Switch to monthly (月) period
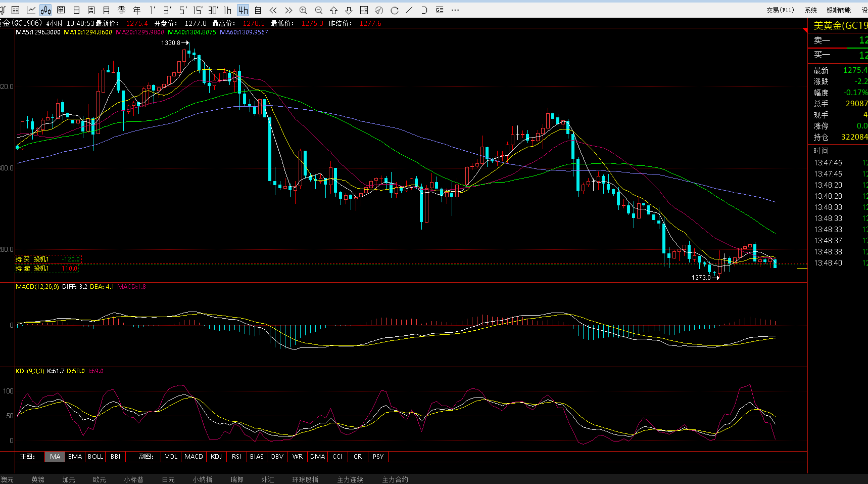The image size is (868, 484). tap(107, 10)
